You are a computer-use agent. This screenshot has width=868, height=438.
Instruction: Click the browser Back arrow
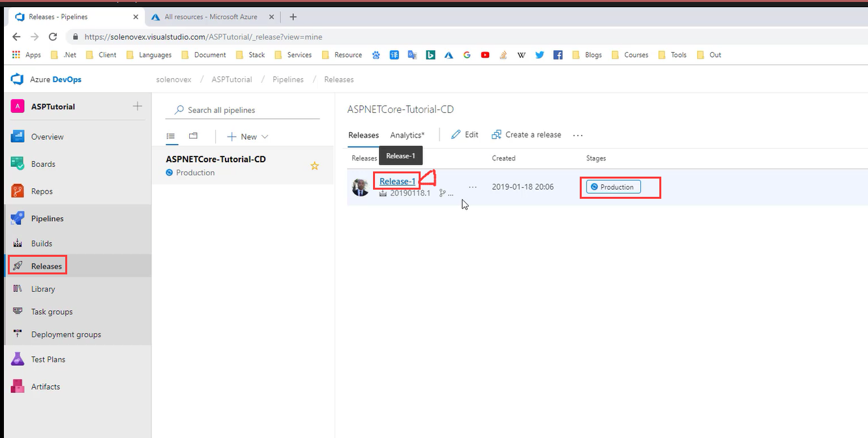point(16,37)
